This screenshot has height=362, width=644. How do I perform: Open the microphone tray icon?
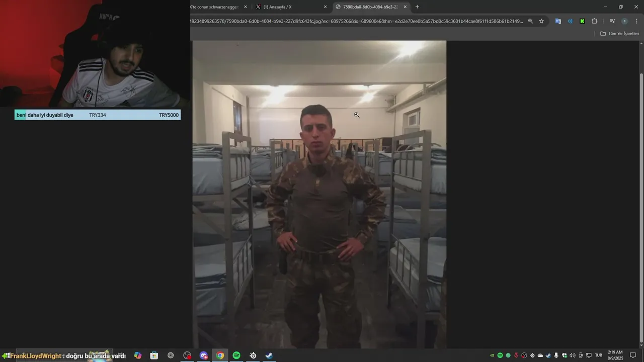click(556, 355)
